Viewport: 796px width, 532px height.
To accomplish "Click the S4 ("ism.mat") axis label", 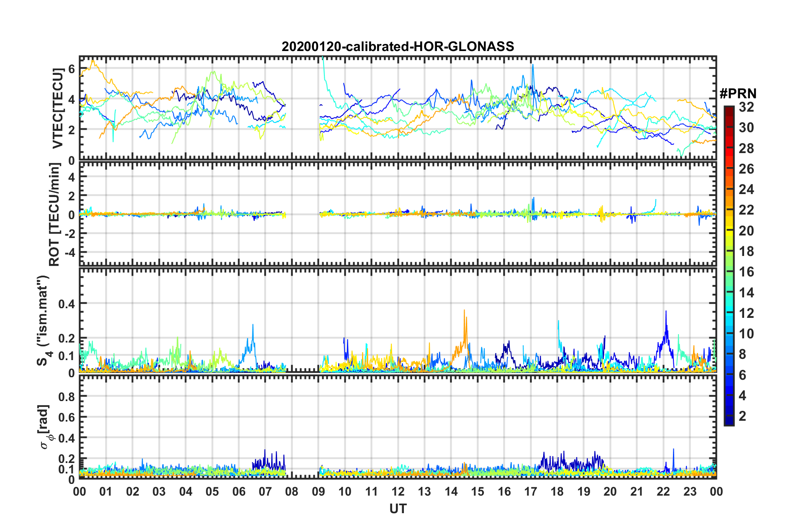I will [43, 320].
